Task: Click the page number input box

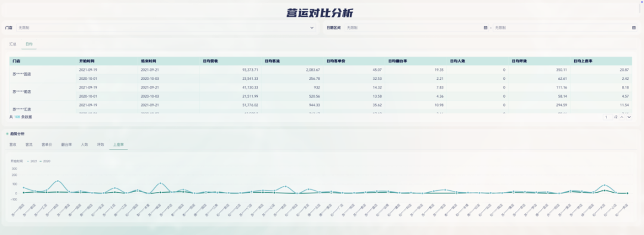Action: (607, 117)
